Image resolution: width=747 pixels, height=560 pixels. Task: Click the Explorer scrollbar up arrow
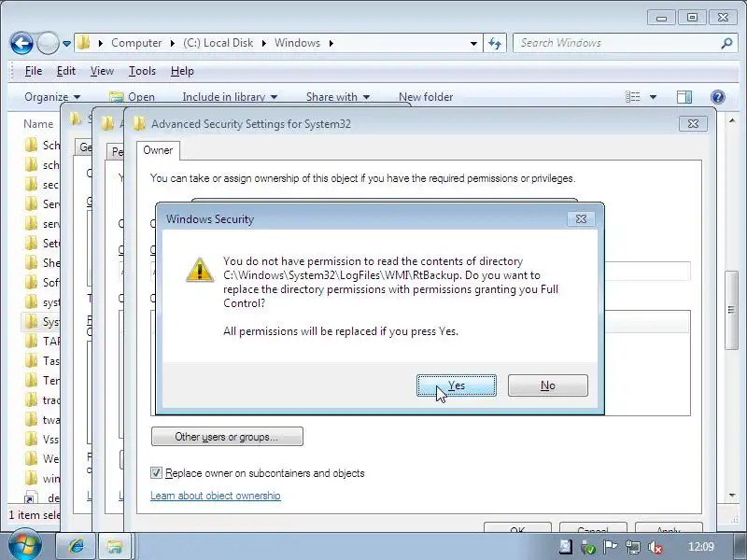(732, 121)
